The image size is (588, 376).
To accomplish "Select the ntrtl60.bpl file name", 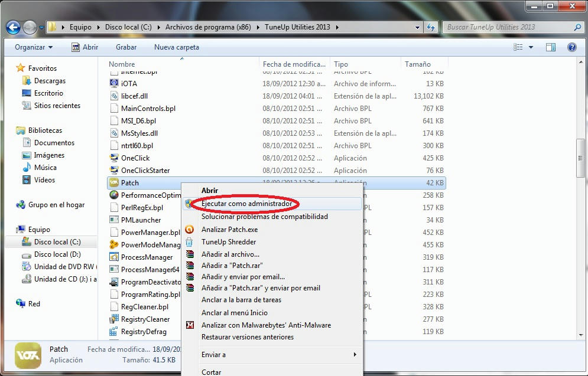I will point(137,145).
